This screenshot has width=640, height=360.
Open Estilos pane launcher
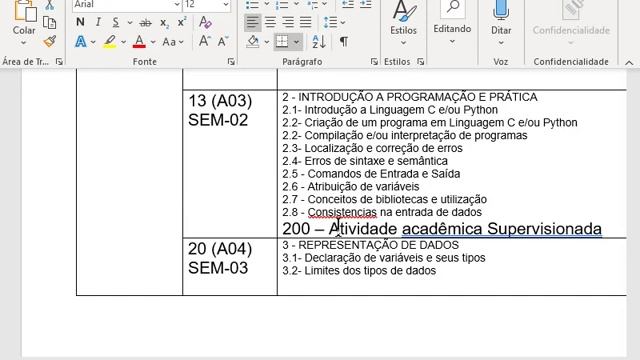[x=420, y=62]
